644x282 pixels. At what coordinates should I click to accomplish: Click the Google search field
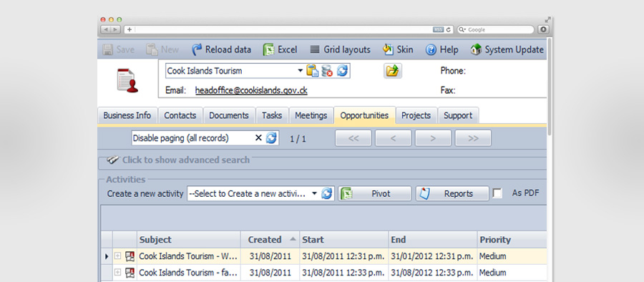[495, 29]
